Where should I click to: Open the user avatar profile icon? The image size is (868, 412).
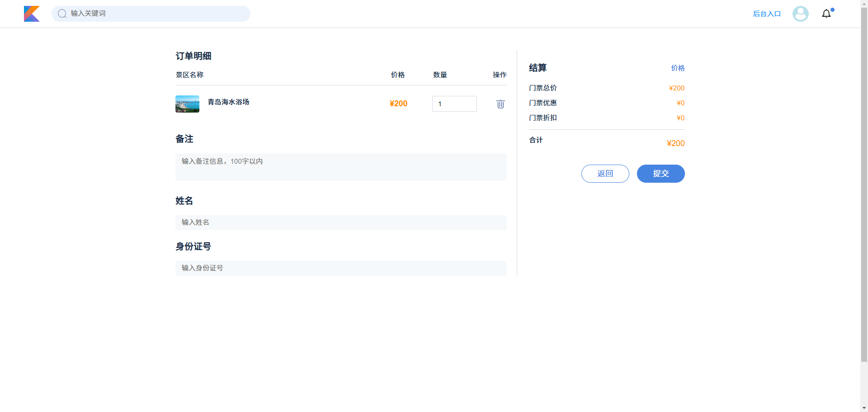point(800,14)
